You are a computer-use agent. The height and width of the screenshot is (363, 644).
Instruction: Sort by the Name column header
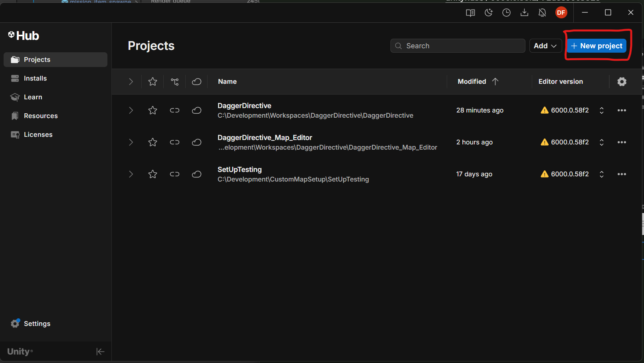tap(227, 81)
